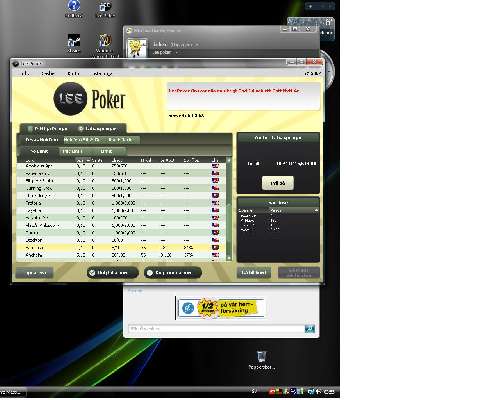The width and height of the screenshot is (500, 400).
Task: Click the clock area in the taskbar tray
Action: click(x=329, y=392)
